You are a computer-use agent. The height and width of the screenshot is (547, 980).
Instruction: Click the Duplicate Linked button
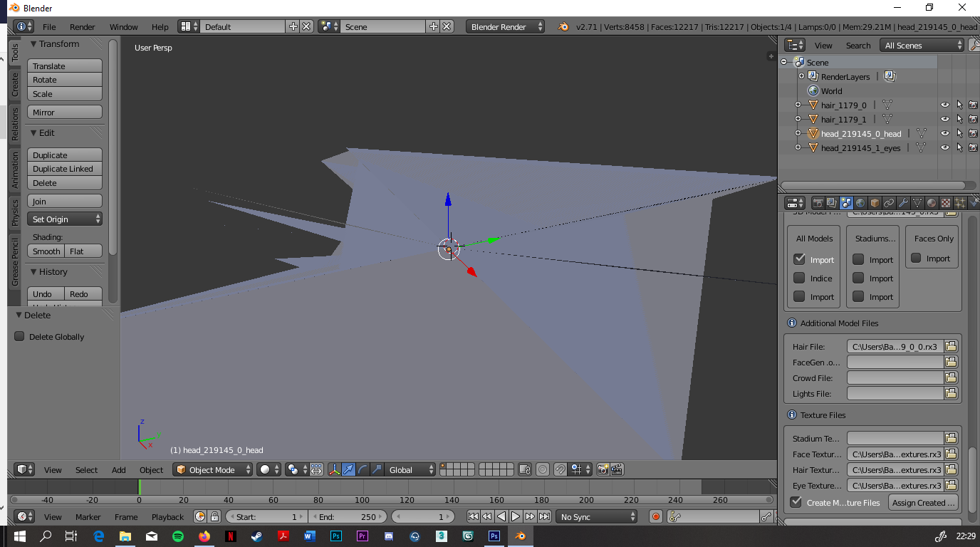point(65,168)
